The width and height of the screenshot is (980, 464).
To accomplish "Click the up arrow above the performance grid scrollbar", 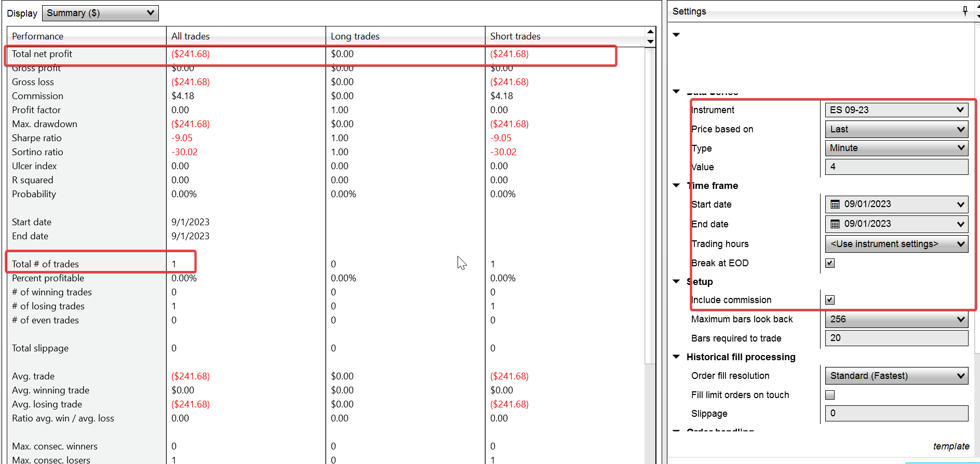I will point(650,32).
